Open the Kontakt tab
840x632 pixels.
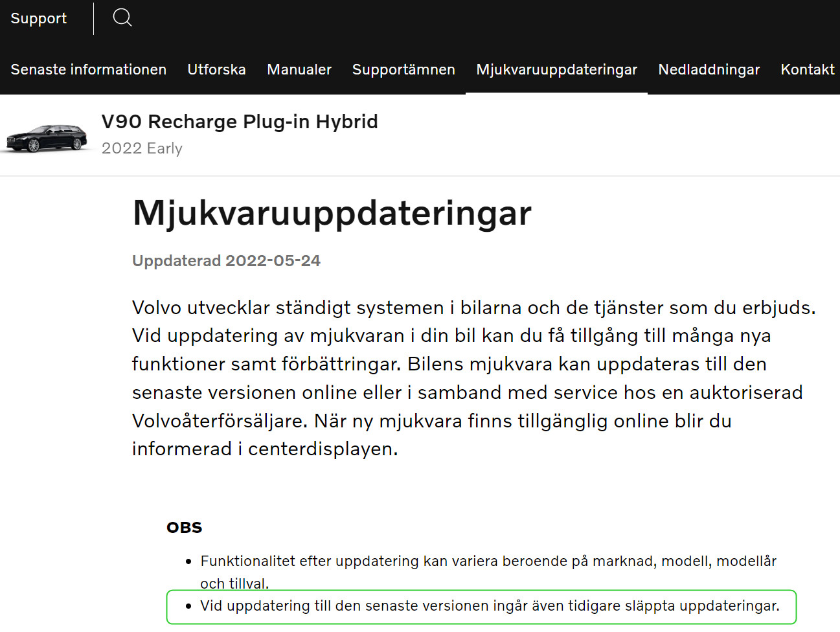[x=808, y=69]
